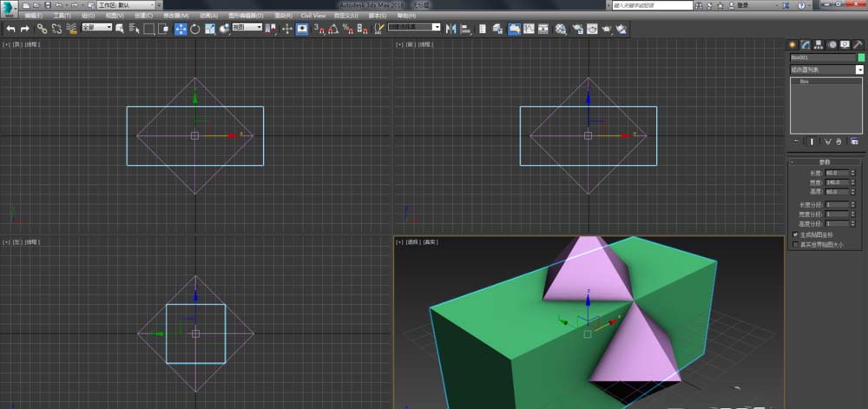Click the Mirror tool icon
Viewport: 868px width, 409px height.
450,29
